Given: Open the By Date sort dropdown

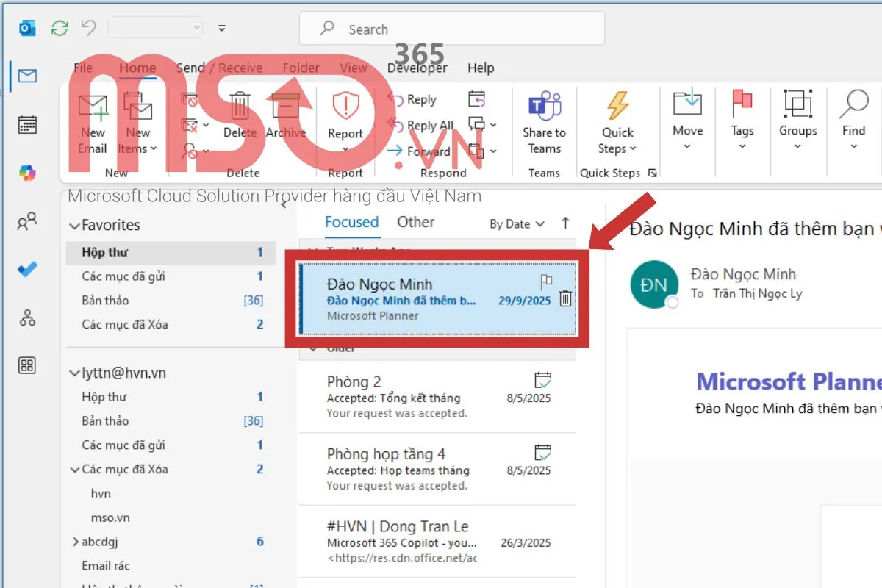Looking at the screenshot, I should (517, 224).
